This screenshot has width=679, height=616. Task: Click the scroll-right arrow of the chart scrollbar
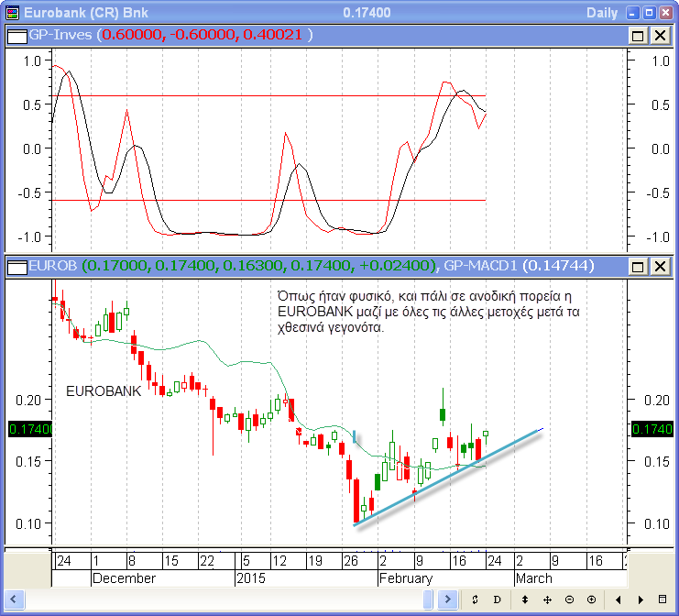[x=447, y=599]
